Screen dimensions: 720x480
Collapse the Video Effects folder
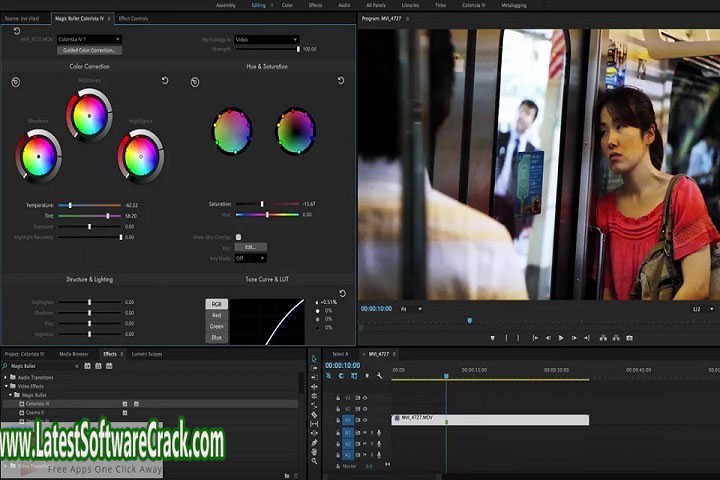[6, 386]
